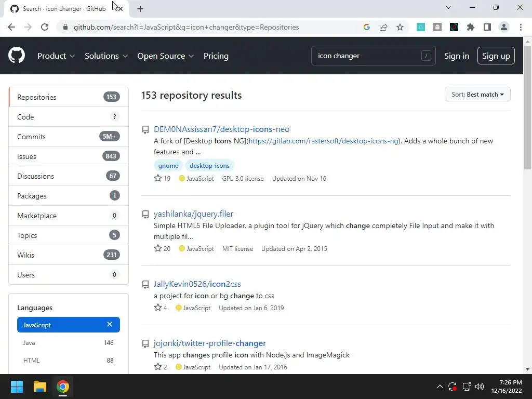Open the Extensions puzzle icon

(x=471, y=27)
